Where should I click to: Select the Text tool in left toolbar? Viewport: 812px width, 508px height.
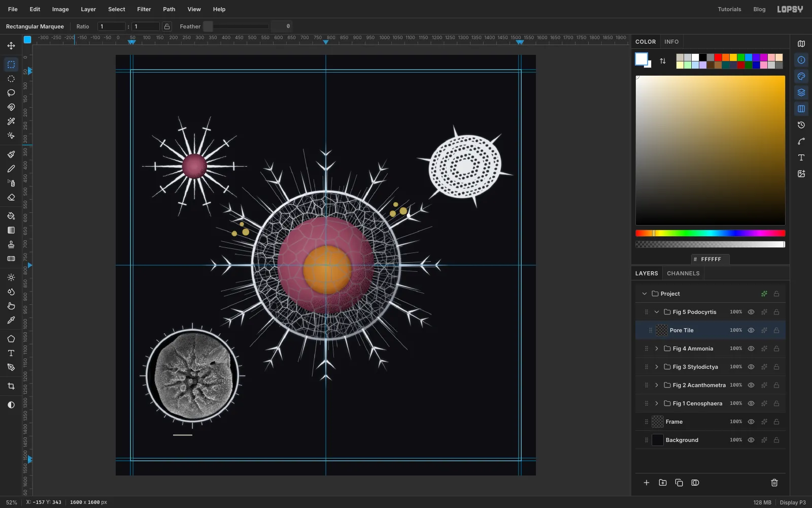click(x=11, y=353)
